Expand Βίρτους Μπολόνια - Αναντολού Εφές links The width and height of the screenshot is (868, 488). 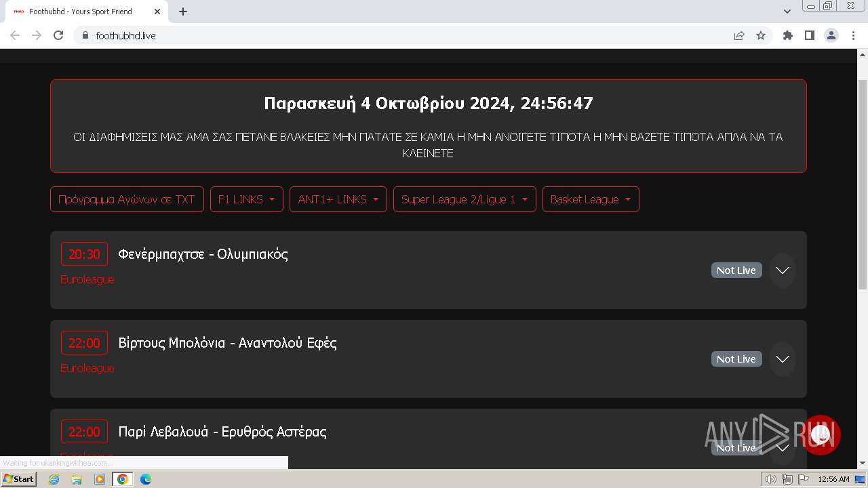click(783, 359)
